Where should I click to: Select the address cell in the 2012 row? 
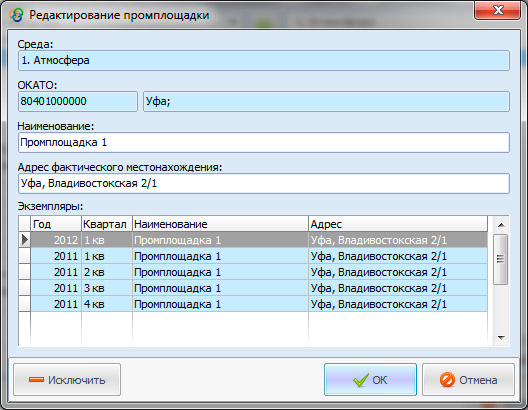tap(398, 240)
